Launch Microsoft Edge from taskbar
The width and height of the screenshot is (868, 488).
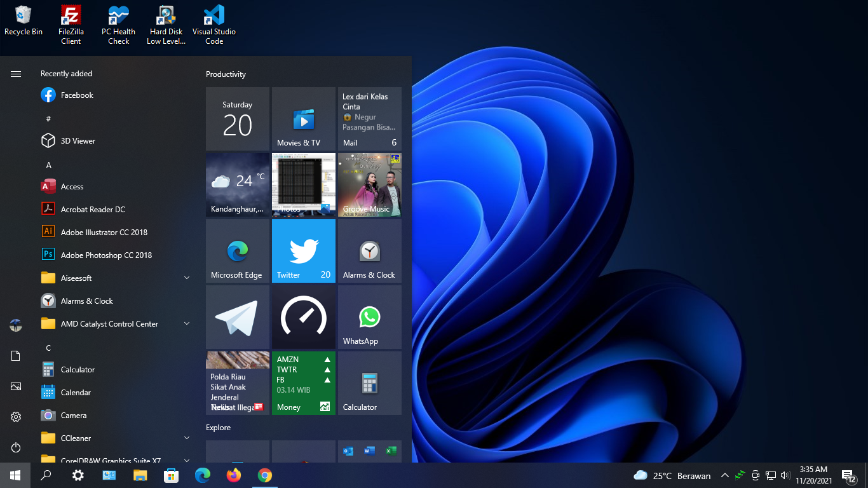coord(203,475)
